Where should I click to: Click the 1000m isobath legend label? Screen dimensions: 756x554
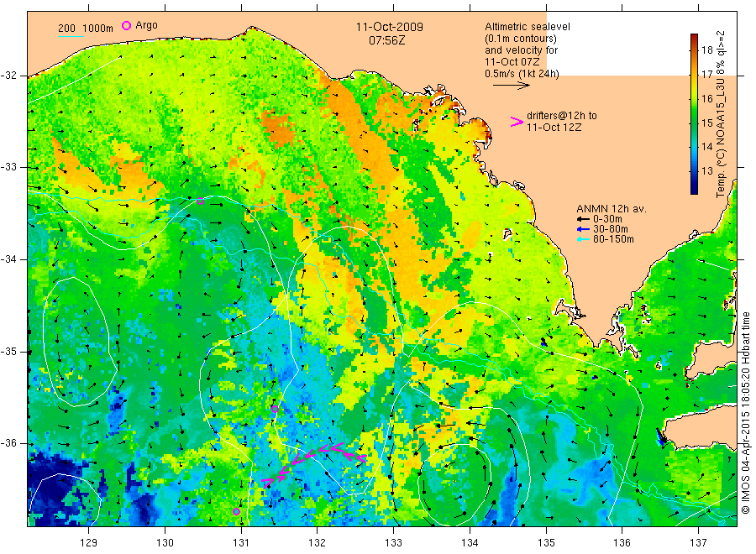click(x=98, y=29)
